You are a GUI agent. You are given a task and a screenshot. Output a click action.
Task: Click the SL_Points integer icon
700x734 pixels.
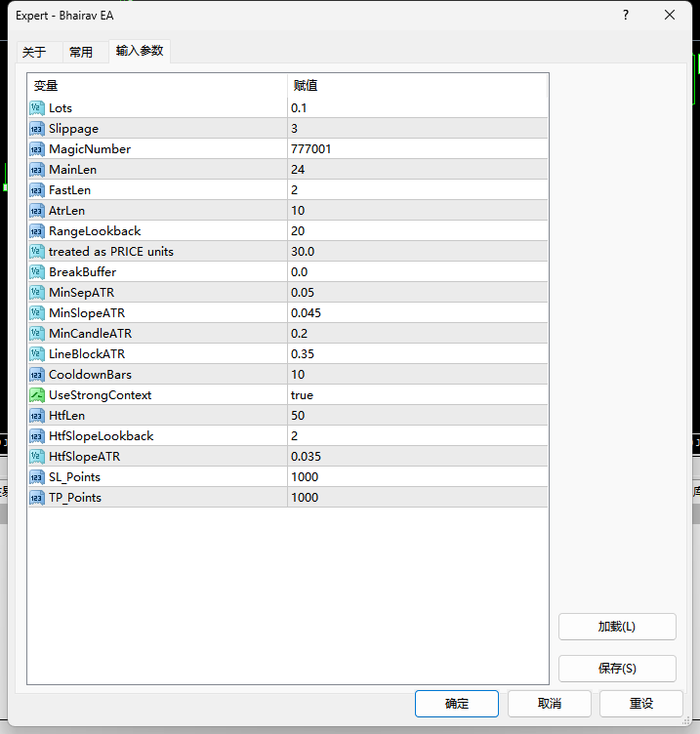tap(37, 477)
